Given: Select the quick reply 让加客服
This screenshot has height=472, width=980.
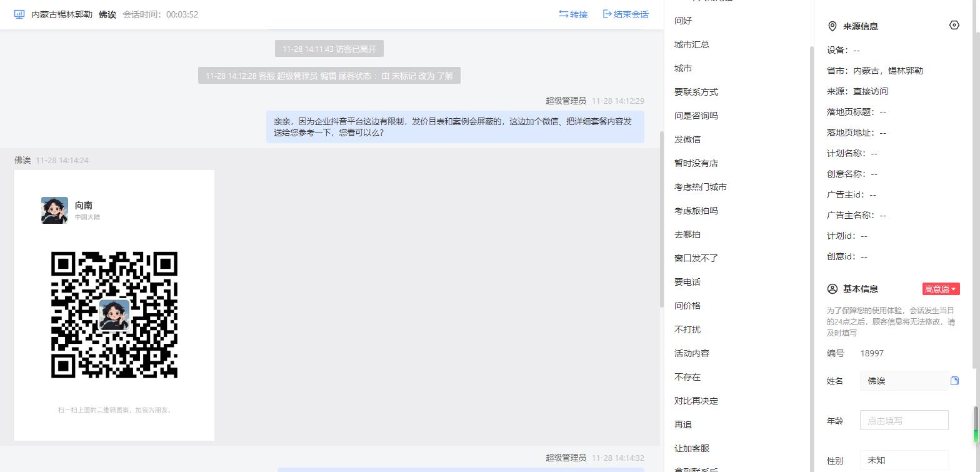Looking at the screenshot, I should coord(692,448).
